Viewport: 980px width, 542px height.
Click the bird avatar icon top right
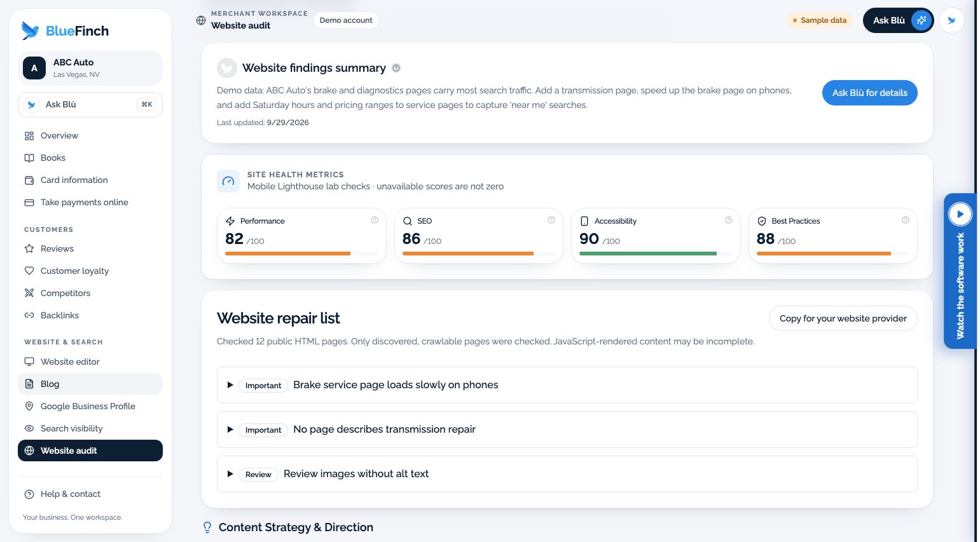[x=952, y=20]
